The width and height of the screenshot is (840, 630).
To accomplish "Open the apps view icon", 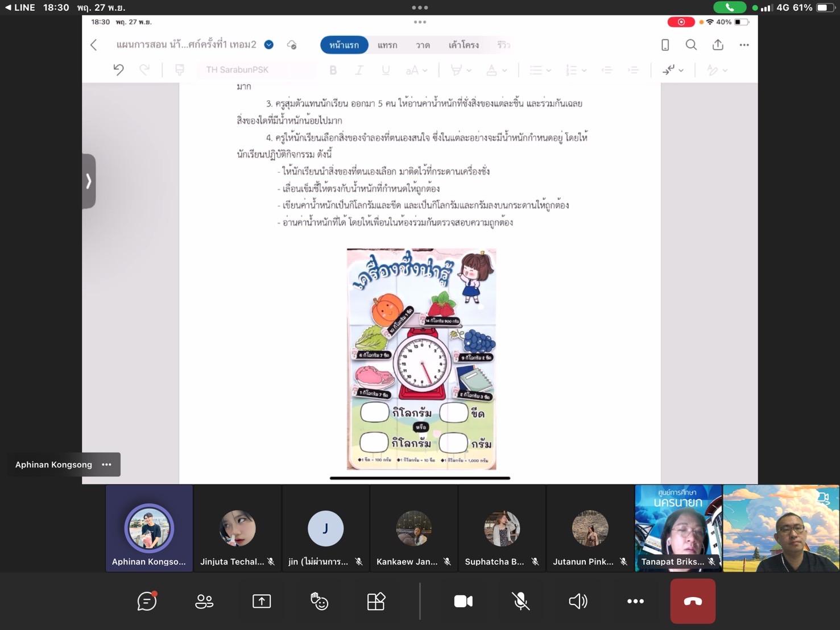I will (x=376, y=601).
